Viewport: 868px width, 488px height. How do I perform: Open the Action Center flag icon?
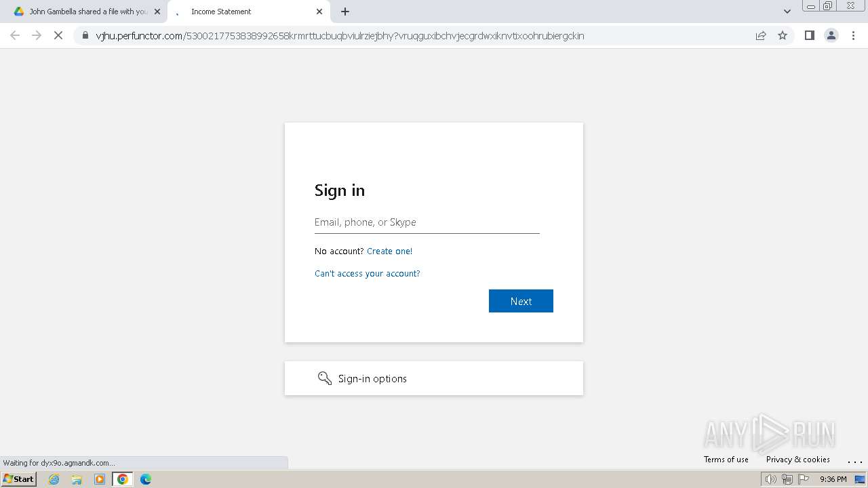(804, 479)
